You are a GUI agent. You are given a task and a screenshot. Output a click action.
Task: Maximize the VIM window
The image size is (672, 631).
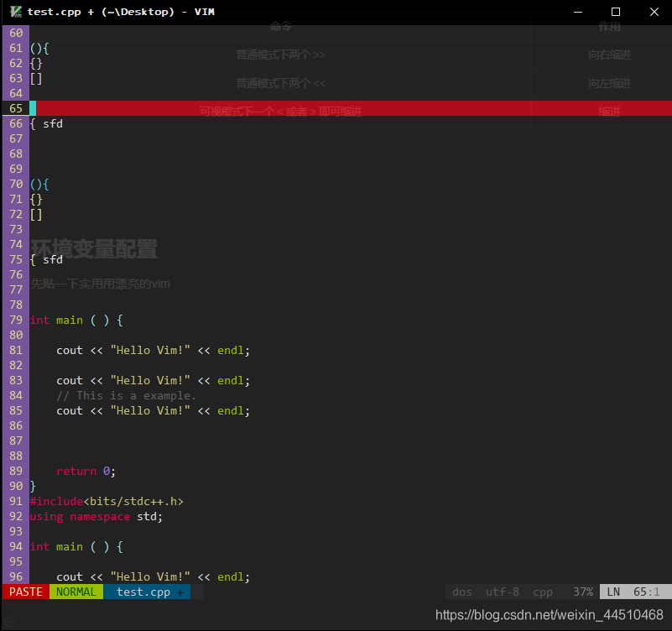pyautogui.click(x=616, y=12)
